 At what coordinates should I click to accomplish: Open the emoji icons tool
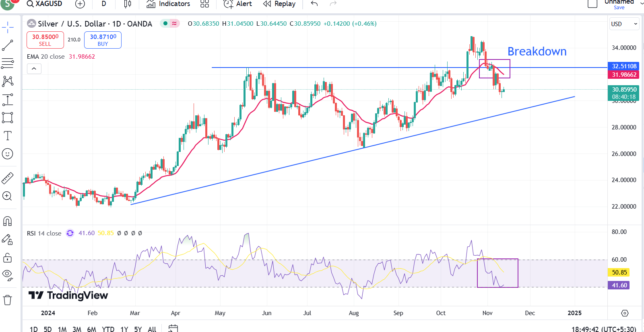coord(8,154)
